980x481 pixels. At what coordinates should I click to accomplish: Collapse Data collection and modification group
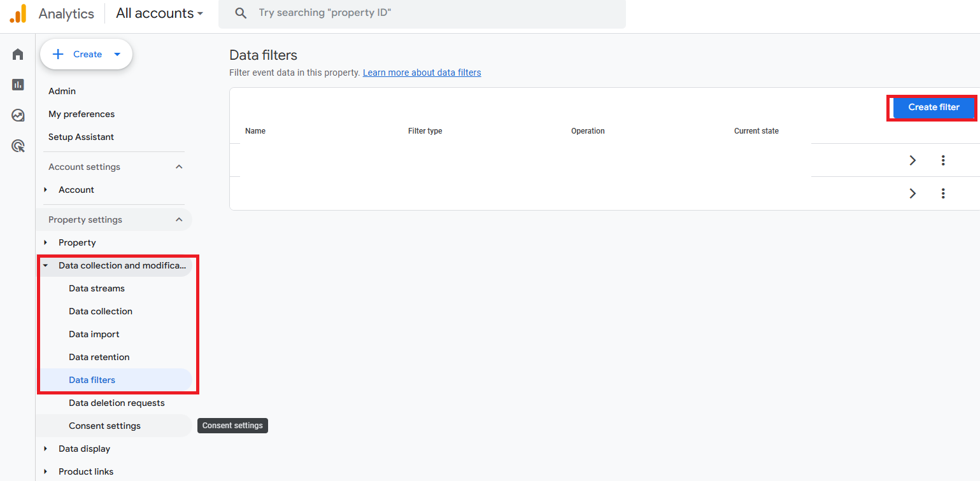point(45,265)
